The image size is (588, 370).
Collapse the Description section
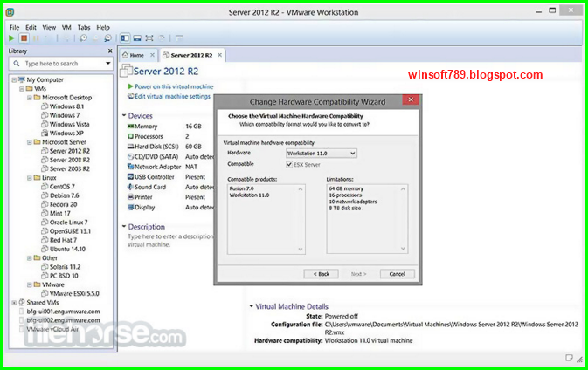[x=124, y=226]
